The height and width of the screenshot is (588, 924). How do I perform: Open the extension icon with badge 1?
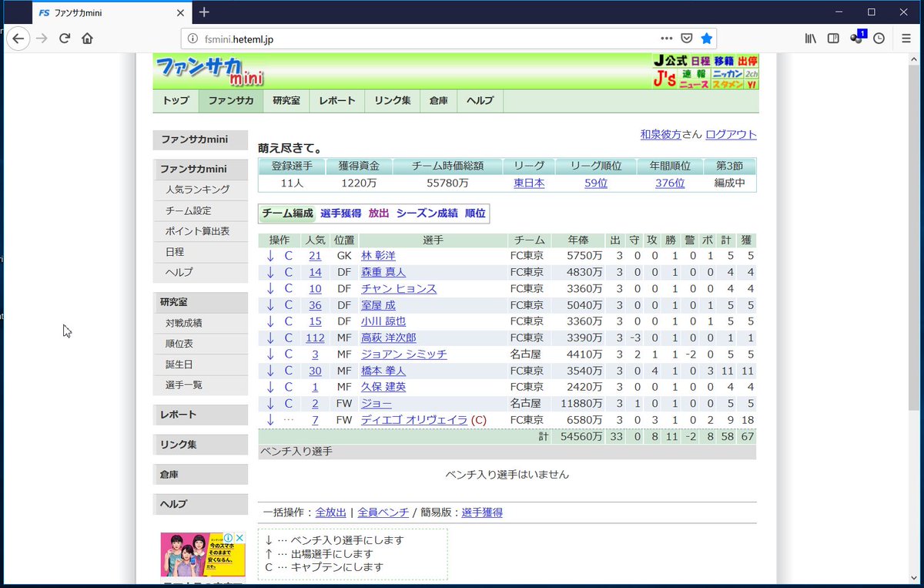pyautogui.click(x=858, y=38)
